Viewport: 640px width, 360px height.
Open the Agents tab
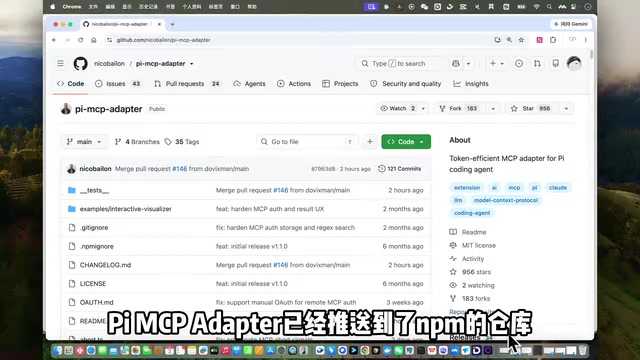tap(249, 84)
